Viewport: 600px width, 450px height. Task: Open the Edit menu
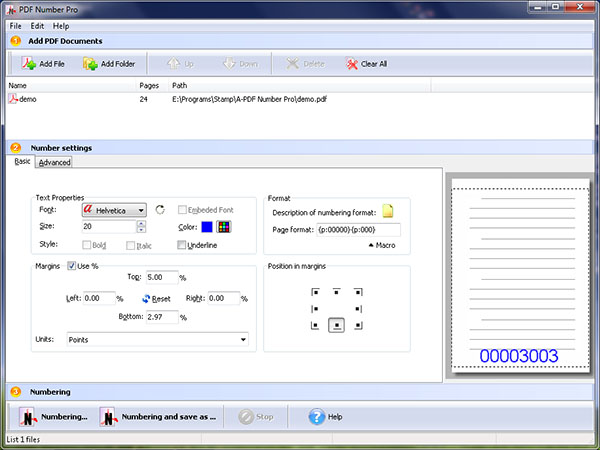(37, 26)
